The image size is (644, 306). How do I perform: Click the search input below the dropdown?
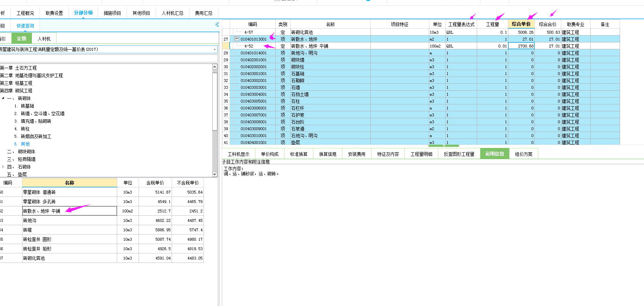[x=108, y=58]
